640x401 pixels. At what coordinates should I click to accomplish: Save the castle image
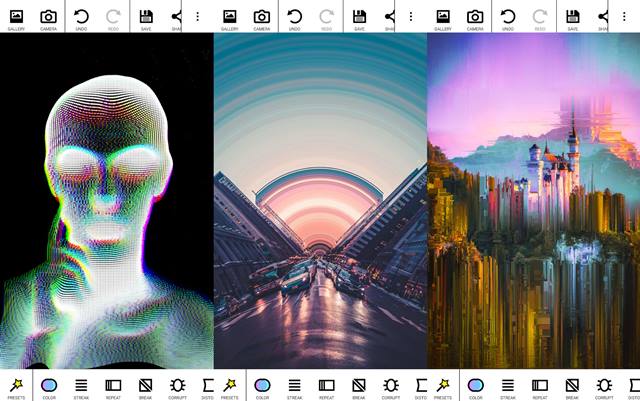coord(573,20)
